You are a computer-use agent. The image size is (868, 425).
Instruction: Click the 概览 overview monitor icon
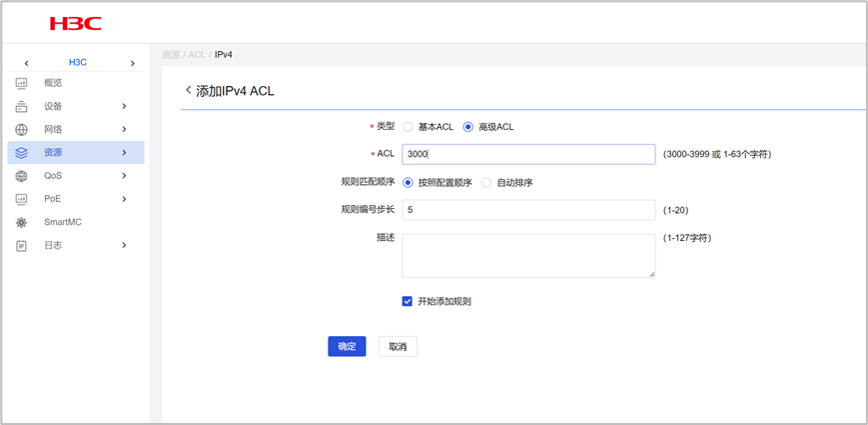[21, 83]
